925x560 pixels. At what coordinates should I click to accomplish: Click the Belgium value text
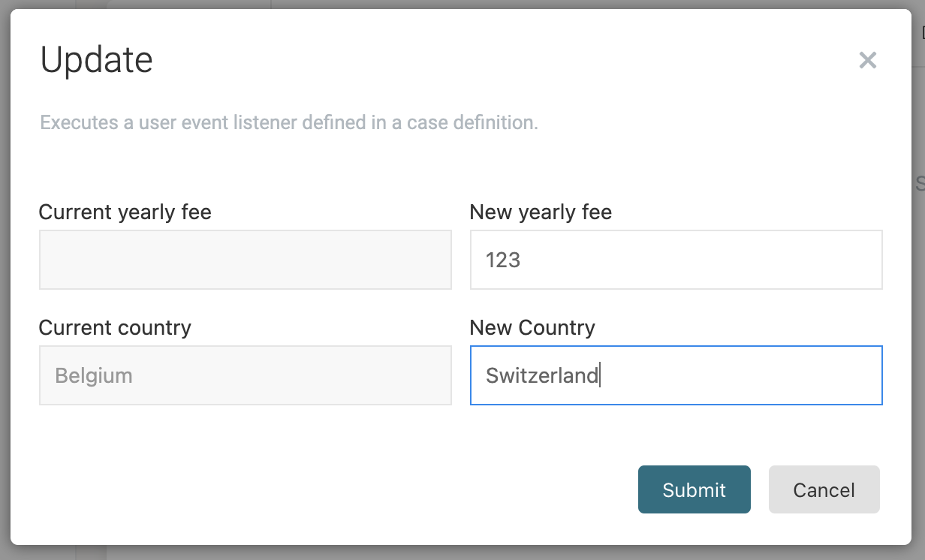(94, 375)
